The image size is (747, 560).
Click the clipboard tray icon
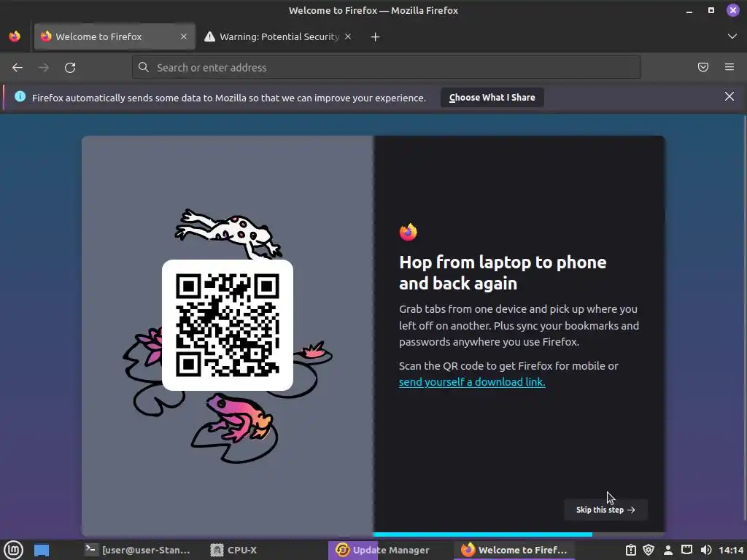[631, 550]
